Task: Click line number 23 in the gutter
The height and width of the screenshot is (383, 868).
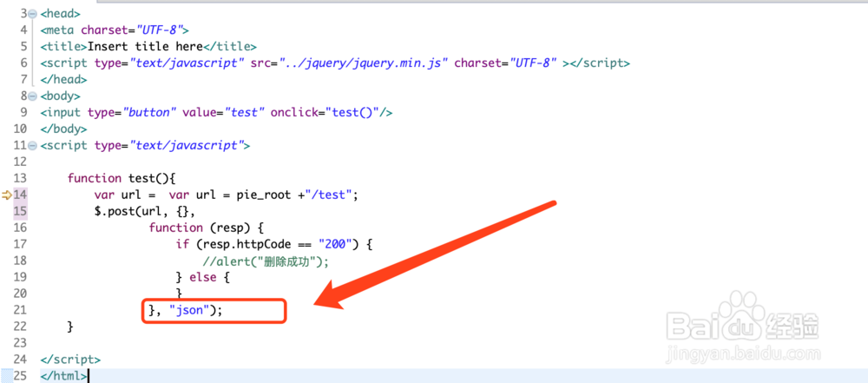Action: pyautogui.click(x=20, y=343)
